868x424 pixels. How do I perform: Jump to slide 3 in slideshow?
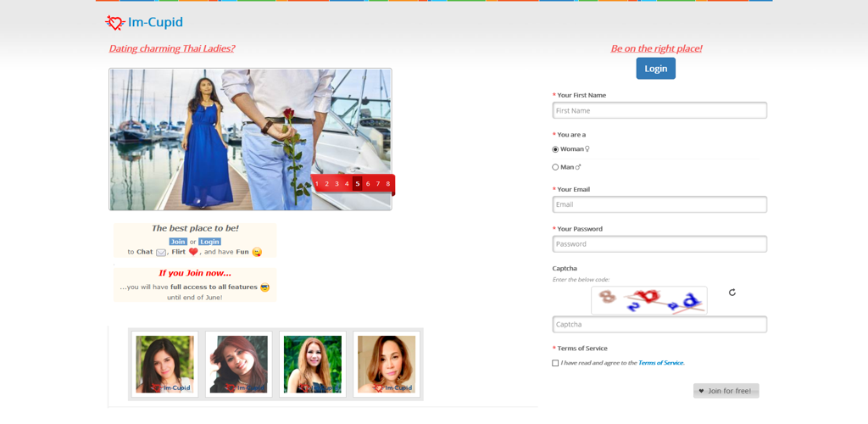point(337,184)
